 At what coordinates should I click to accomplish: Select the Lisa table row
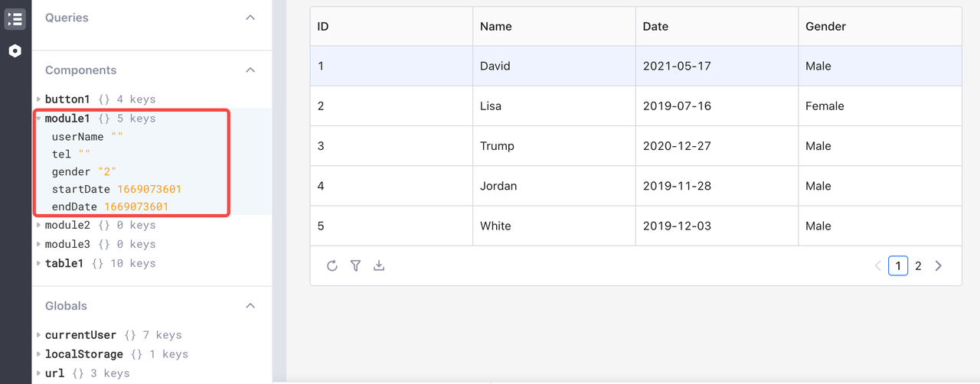(x=490, y=106)
